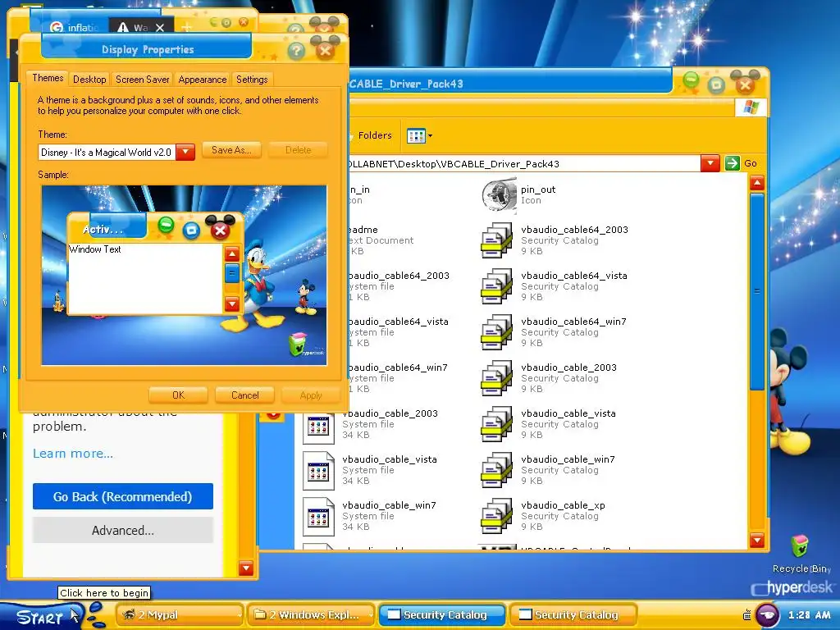The image size is (840, 630).
Task: Click the Recycle Bin desktop icon
Action: (801, 546)
